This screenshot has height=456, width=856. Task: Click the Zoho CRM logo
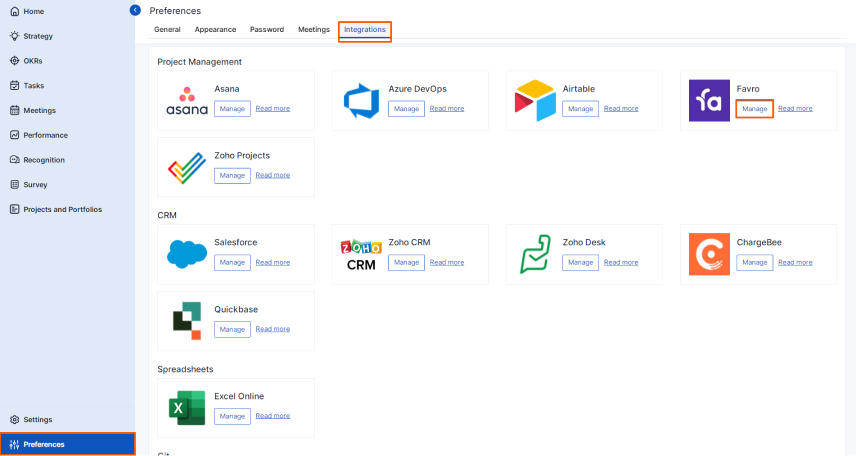(x=361, y=254)
